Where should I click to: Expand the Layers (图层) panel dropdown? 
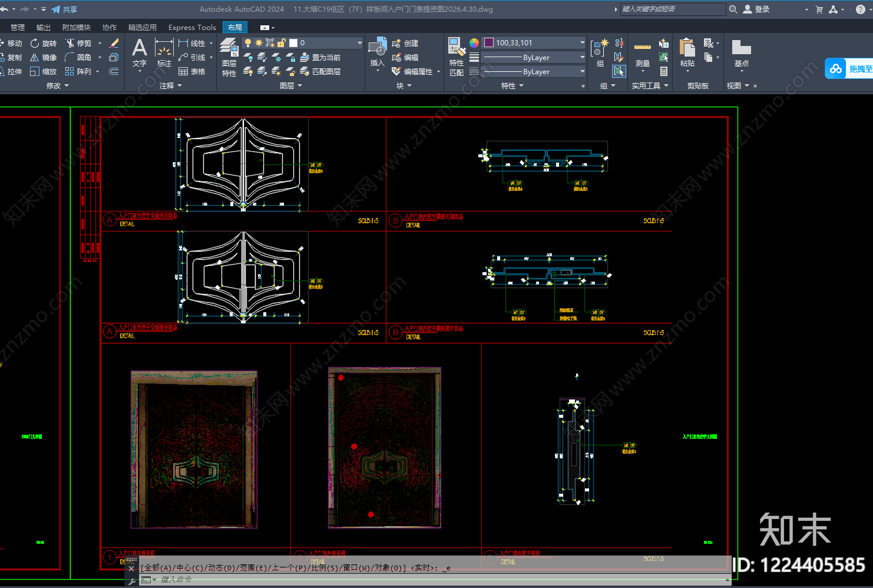tap(291, 85)
